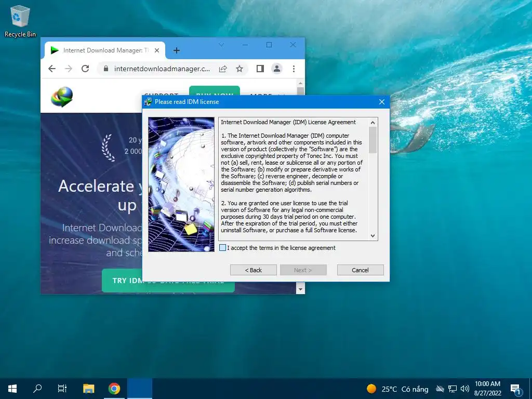Open Chrome three-dot menu
Image resolution: width=532 pixels, height=399 pixels.
point(294,69)
